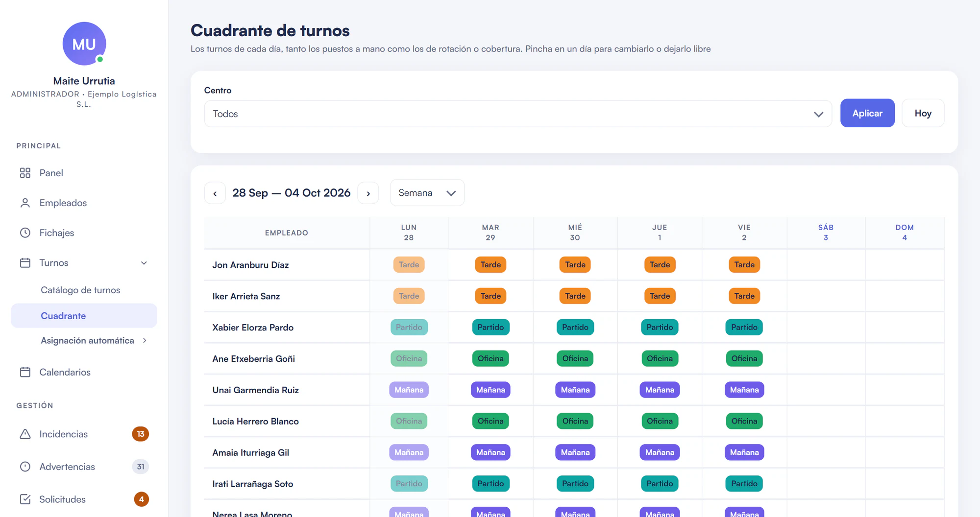The width and height of the screenshot is (980, 517).
Task: Click Iker Arrieta's Friday Tarde shift
Action: pyautogui.click(x=744, y=296)
